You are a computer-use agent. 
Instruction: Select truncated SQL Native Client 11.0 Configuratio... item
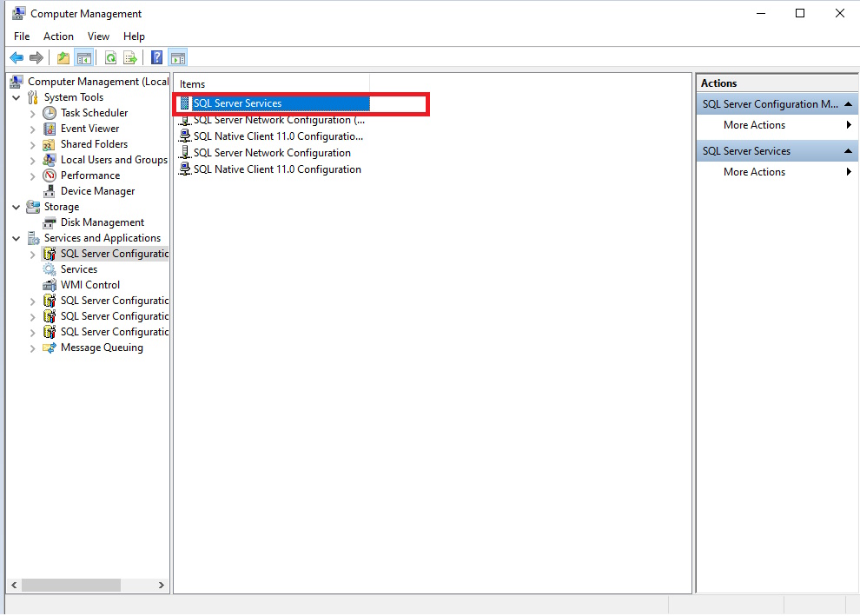pos(278,136)
